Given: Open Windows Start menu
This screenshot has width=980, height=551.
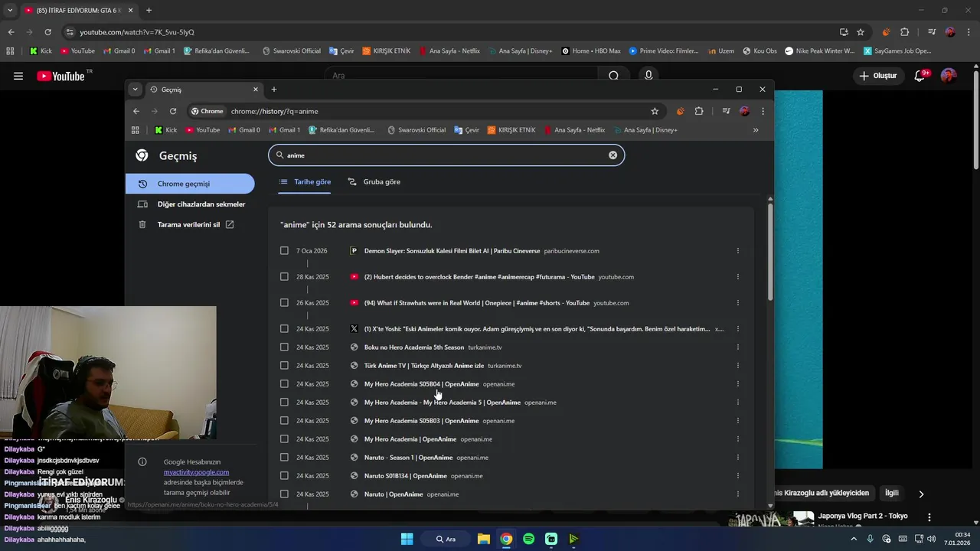Looking at the screenshot, I should [407, 539].
